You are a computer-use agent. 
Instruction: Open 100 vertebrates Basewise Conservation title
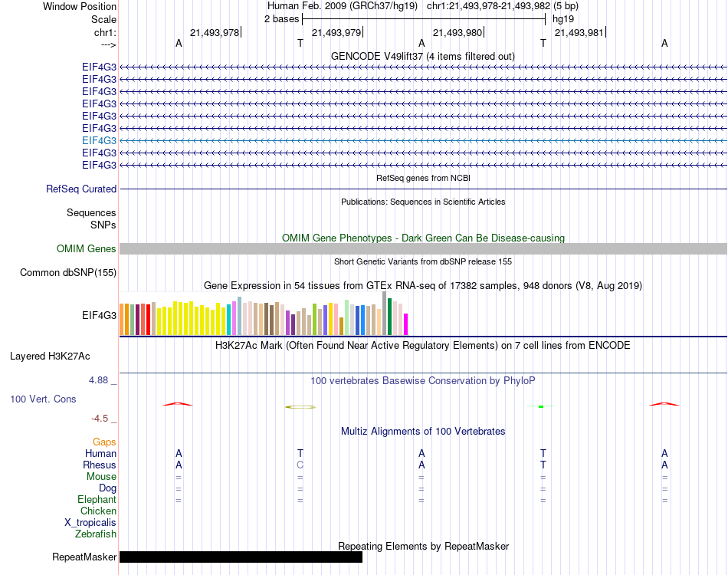(423, 381)
